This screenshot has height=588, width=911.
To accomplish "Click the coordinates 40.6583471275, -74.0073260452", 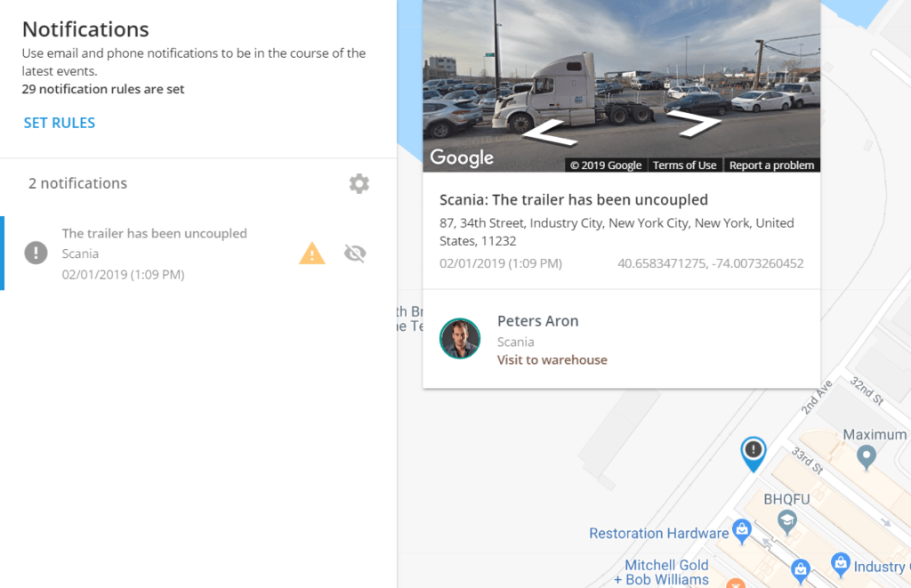I will point(711,263).
